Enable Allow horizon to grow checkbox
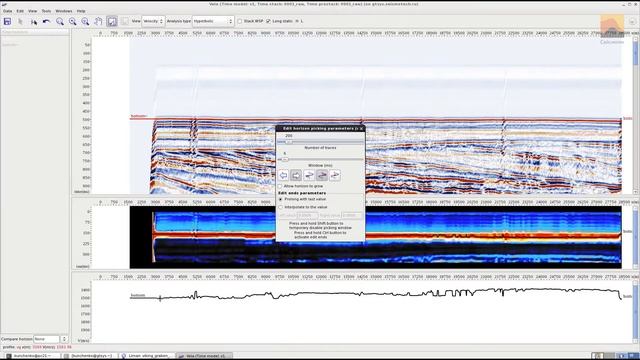Screen dimensions: 640x360 280,186
